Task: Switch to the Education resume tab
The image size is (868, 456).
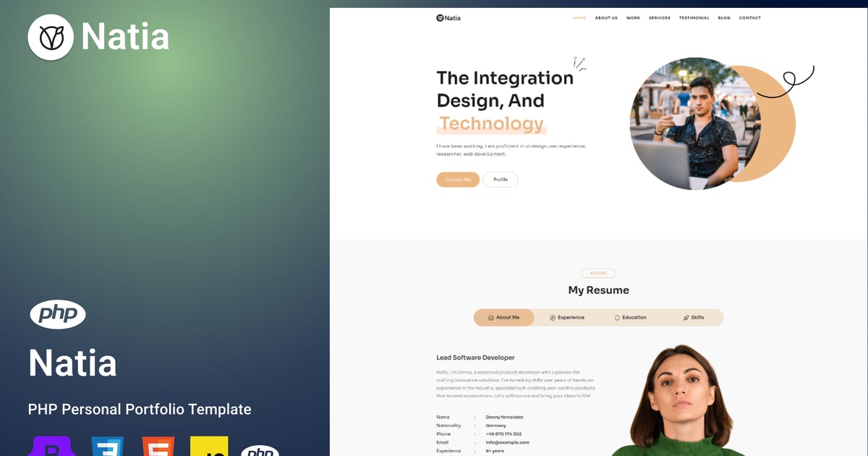Action: point(631,318)
